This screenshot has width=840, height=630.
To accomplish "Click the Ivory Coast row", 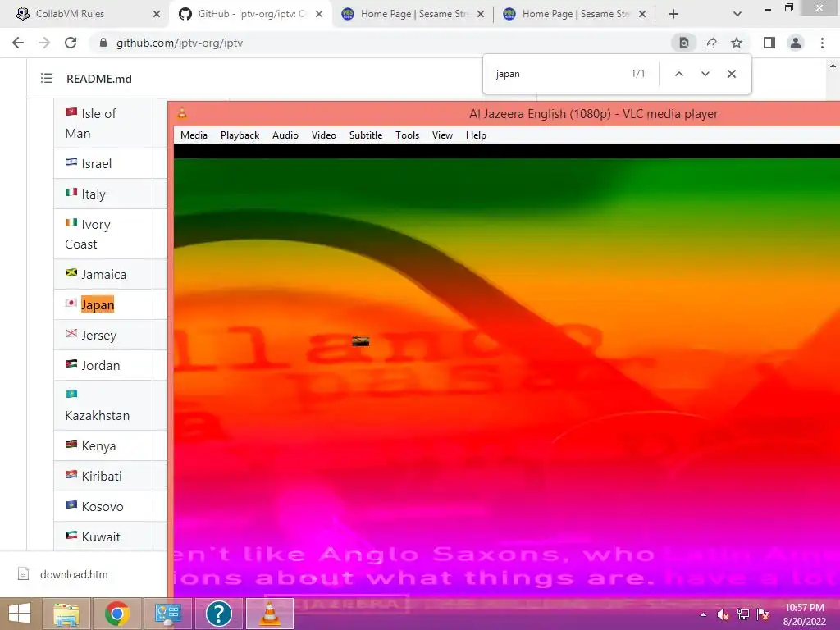I will tap(103, 234).
